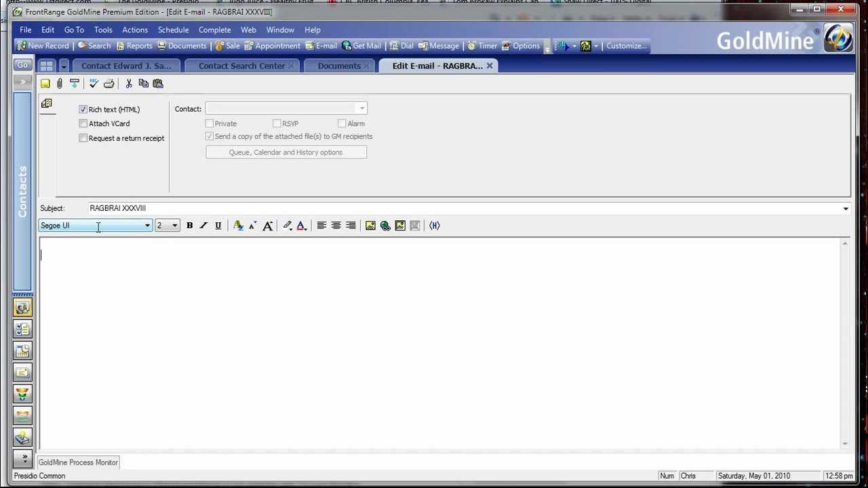Open the font style icon with colored A
This screenshot has width=868, height=488.
[x=238, y=226]
